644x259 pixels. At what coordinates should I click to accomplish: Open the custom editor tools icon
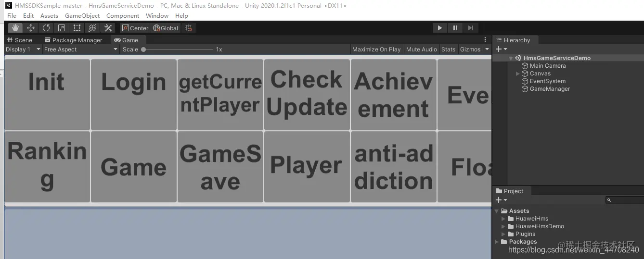coord(108,28)
